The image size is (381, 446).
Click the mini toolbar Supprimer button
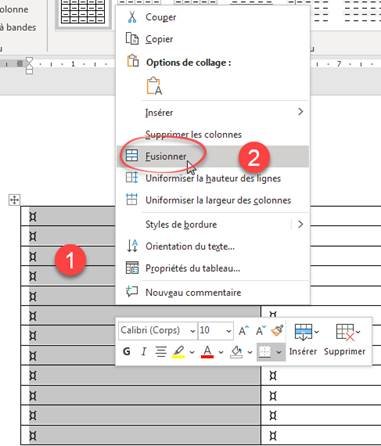(345, 339)
